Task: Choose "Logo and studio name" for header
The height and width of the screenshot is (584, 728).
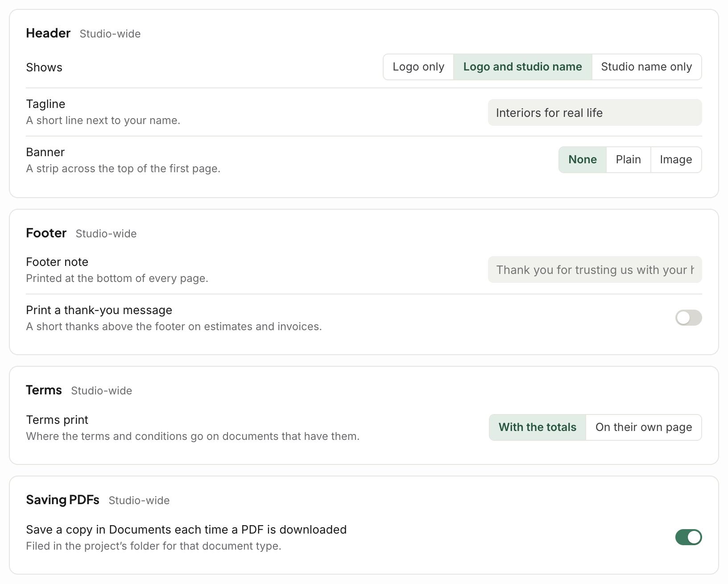Action: pyautogui.click(x=522, y=67)
